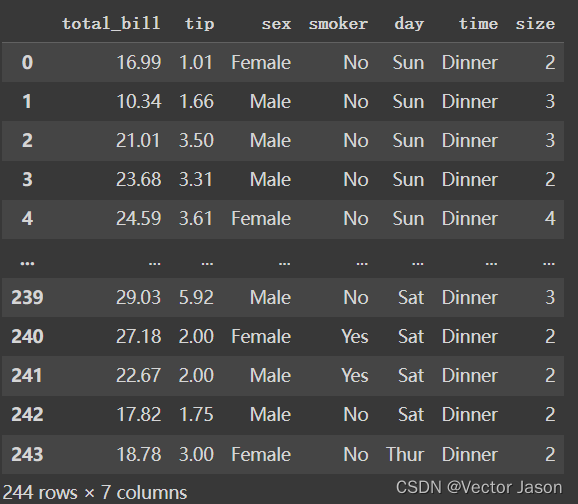Click total_bill value 23.68
Screen dimensions: 578x504
click(x=139, y=180)
